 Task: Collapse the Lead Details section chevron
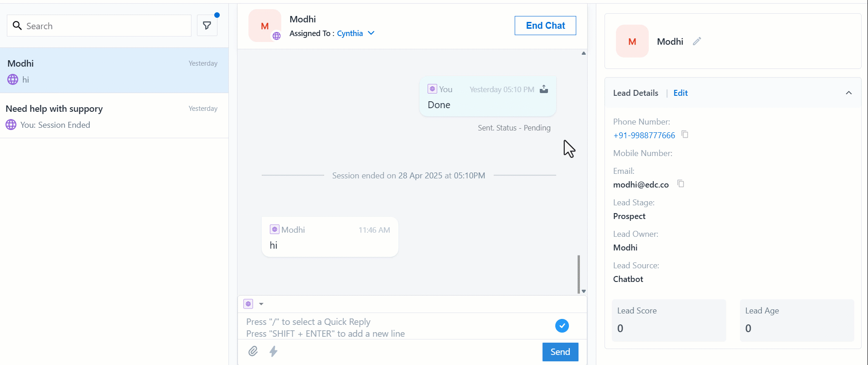(x=849, y=93)
